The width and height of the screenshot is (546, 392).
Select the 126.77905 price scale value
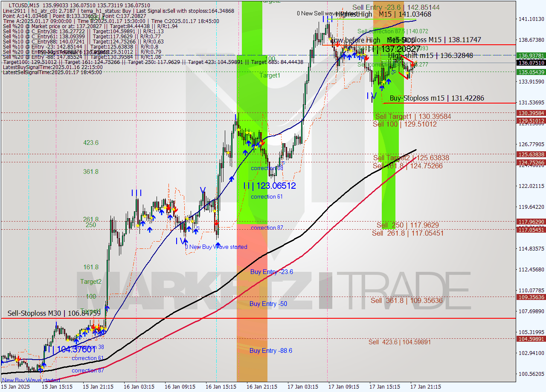[x=531, y=144]
